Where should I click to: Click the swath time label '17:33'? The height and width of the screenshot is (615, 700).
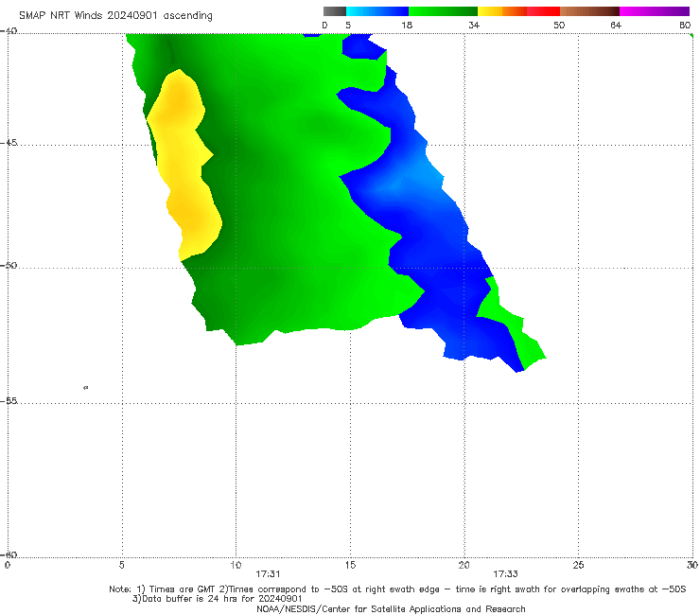coord(505,574)
